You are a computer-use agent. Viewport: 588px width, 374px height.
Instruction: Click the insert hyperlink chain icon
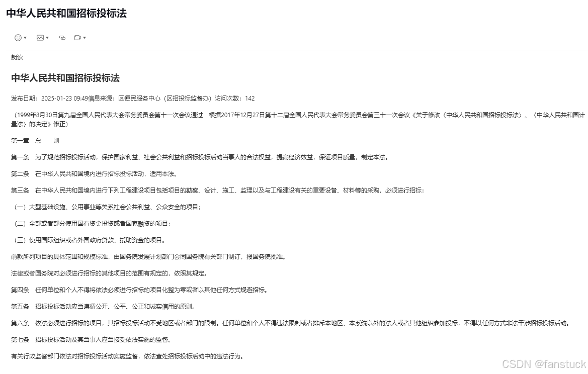coord(62,38)
